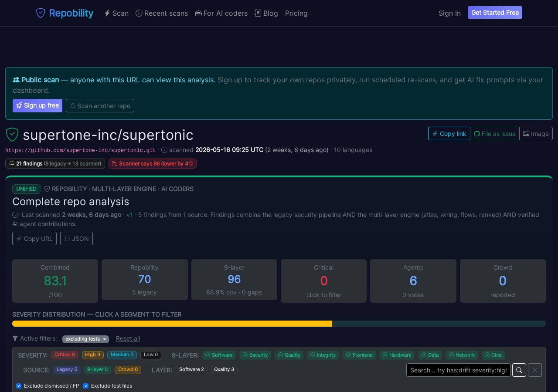Image resolution: width=558 pixels, height=392 pixels.
Task: Click the UNIFIED badge
Action: coord(26,189)
